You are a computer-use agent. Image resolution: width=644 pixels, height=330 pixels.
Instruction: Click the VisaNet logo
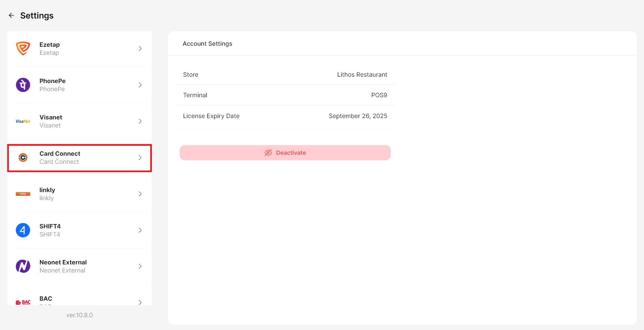pyautogui.click(x=23, y=121)
